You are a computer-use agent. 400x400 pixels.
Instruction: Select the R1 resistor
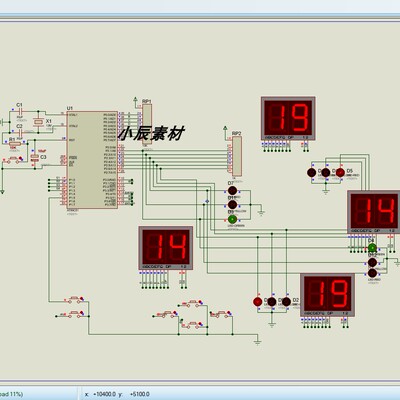click(x=14, y=144)
